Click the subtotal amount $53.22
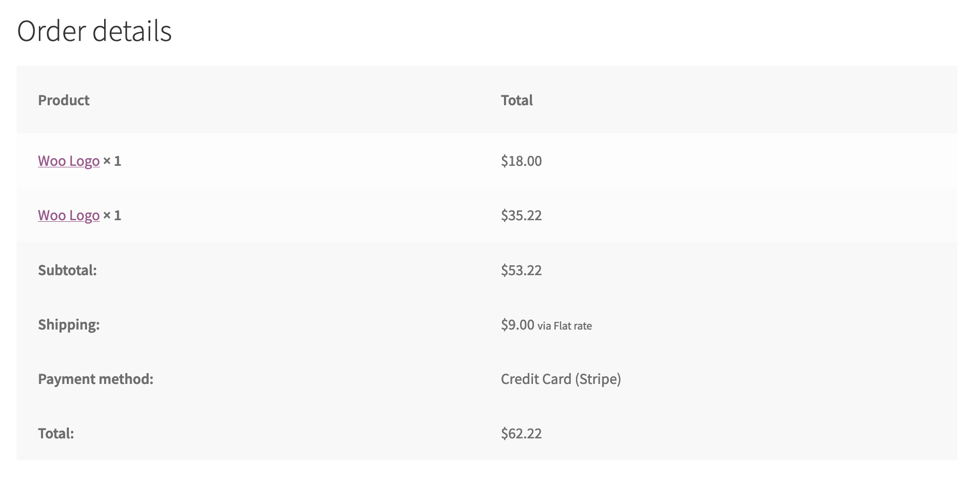 [x=521, y=270]
